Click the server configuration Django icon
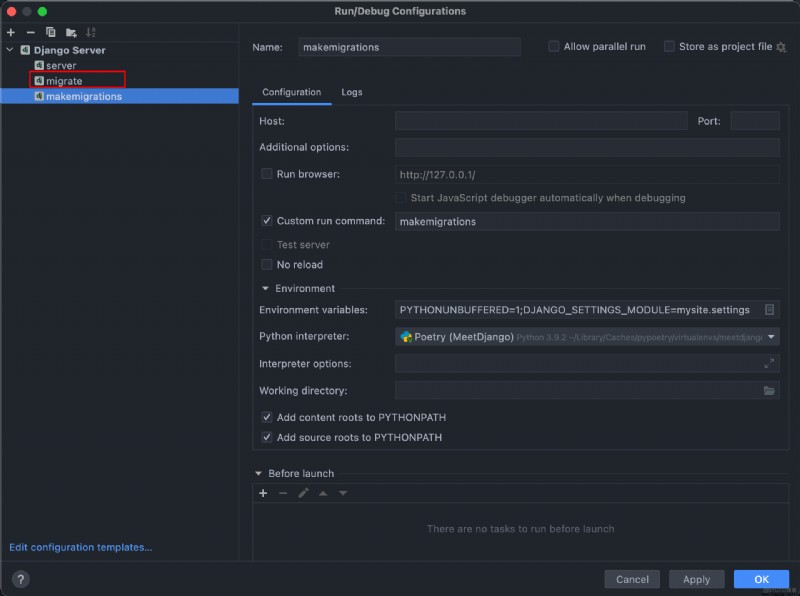This screenshot has width=800, height=596. (x=39, y=65)
